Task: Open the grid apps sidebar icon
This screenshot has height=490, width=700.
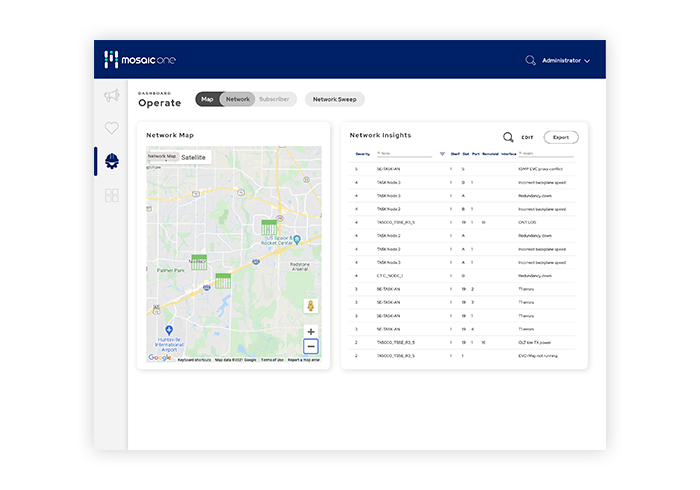Action: pos(111,195)
